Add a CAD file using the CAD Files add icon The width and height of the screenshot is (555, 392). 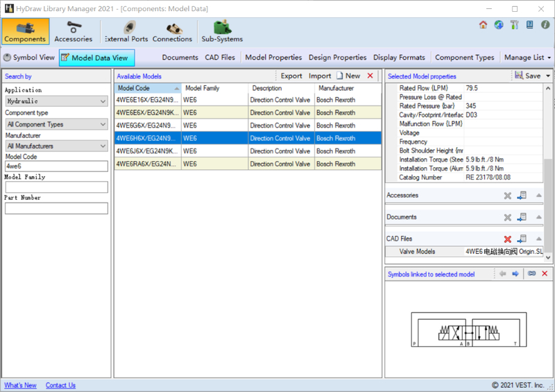[x=522, y=239]
